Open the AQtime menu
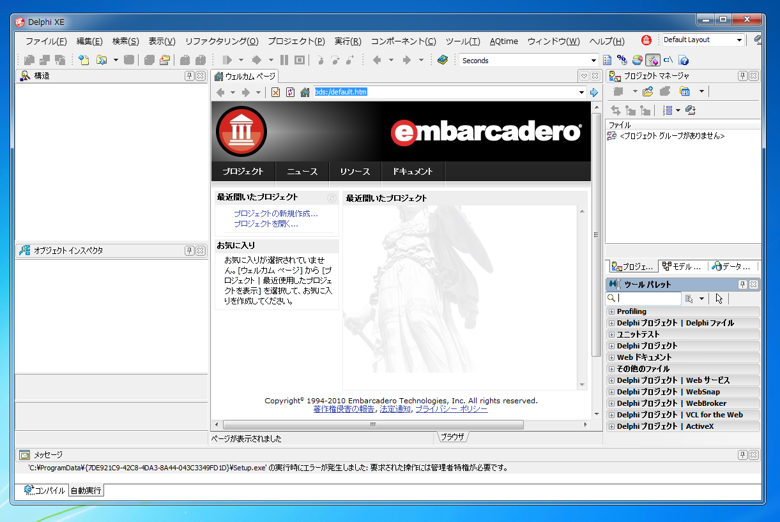 pos(503,41)
